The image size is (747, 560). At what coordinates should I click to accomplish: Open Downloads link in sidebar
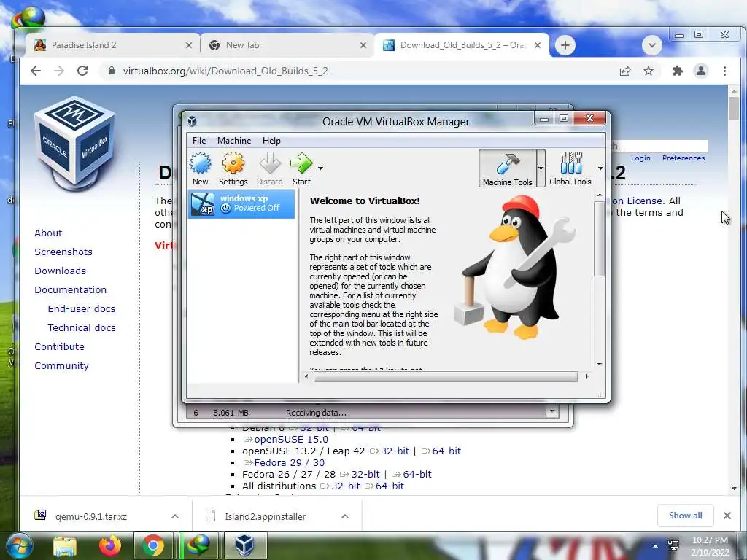tap(60, 271)
